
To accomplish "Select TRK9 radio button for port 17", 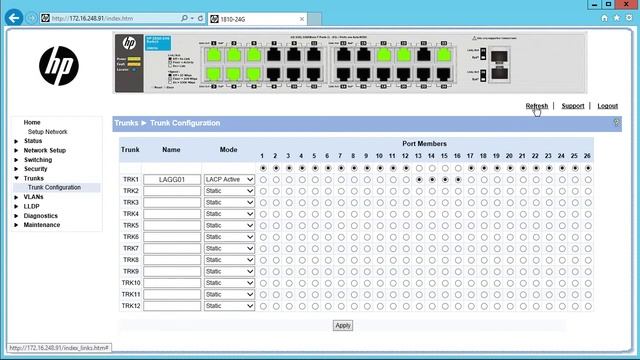I will tap(471, 271).
